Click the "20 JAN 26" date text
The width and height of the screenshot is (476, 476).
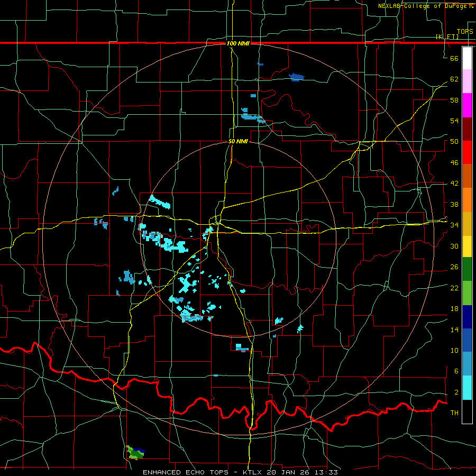point(289,472)
